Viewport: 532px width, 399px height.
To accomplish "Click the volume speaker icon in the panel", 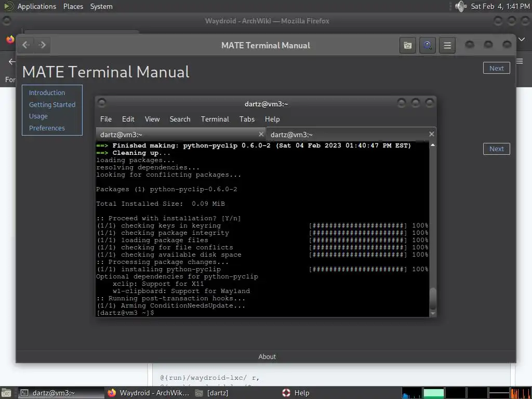I will click(460, 6).
